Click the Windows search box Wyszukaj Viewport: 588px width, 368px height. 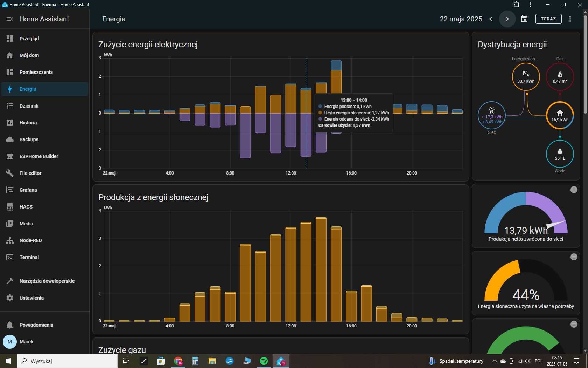pyautogui.click(x=67, y=361)
